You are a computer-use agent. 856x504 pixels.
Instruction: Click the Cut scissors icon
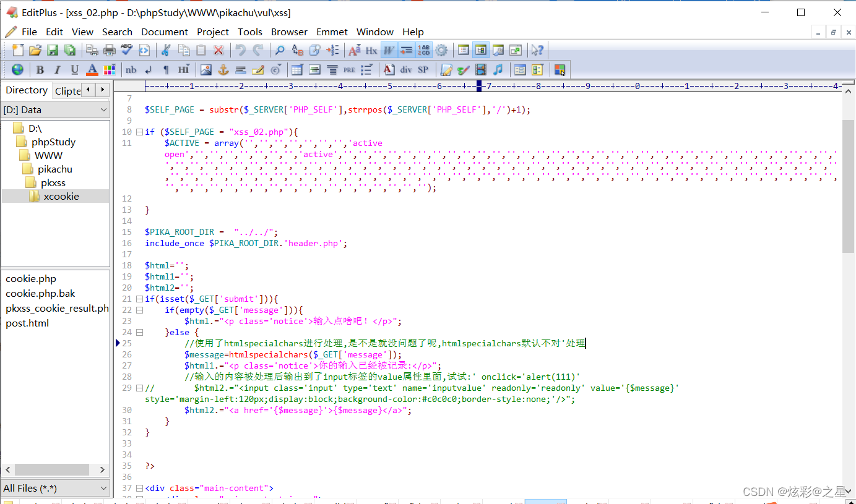[166, 50]
